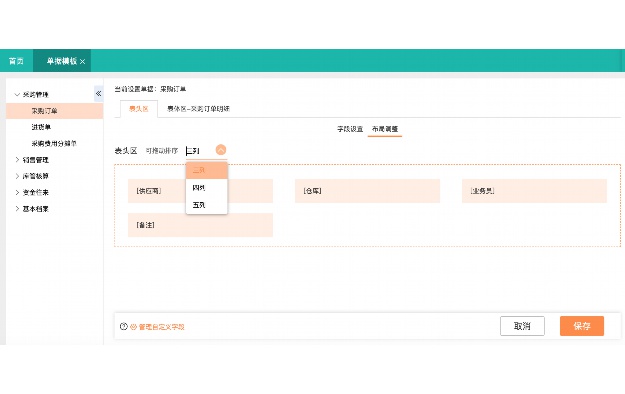Collapse the left sidebar with double-chevron icon

(98, 94)
